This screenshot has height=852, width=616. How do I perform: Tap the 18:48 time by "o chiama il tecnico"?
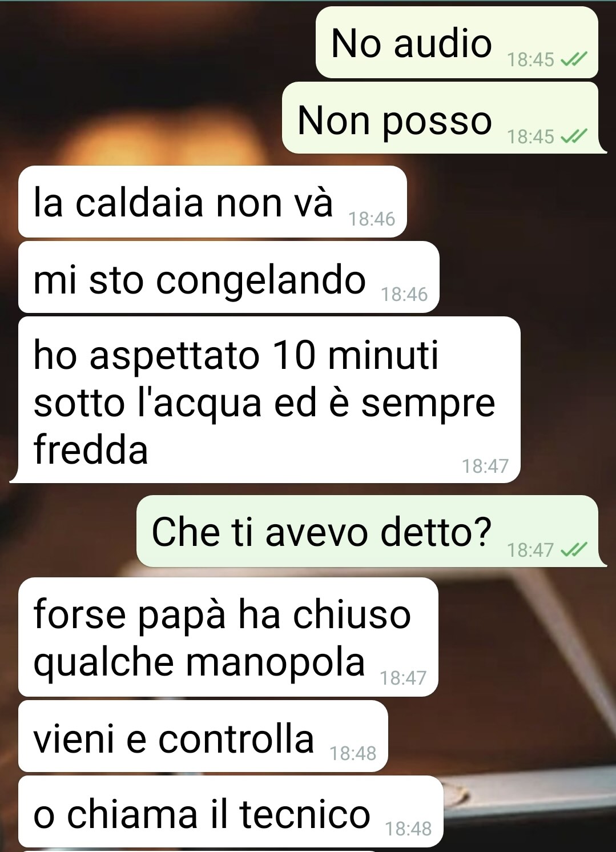coord(409,829)
